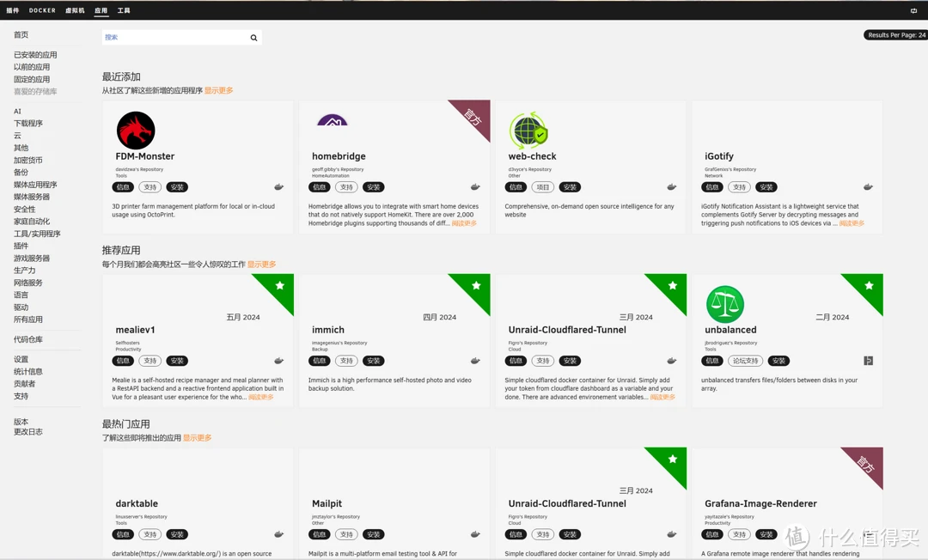Click 论坛支持 button on unbalanced card

pos(745,361)
